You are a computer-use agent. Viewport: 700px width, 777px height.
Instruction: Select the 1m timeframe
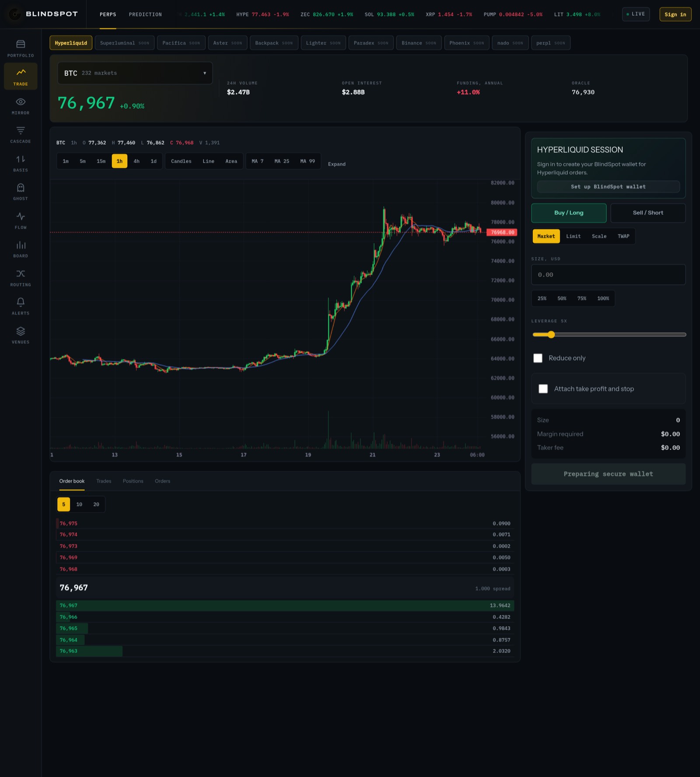[66, 161]
